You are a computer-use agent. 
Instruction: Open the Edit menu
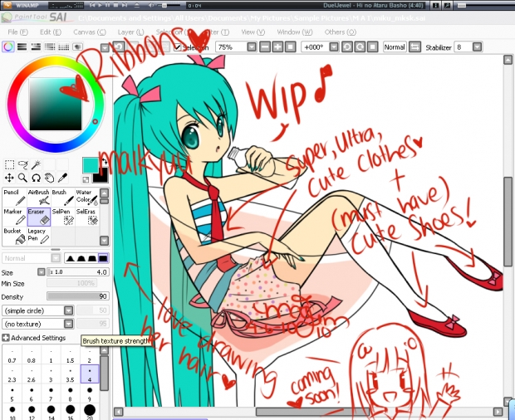point(51,32)
